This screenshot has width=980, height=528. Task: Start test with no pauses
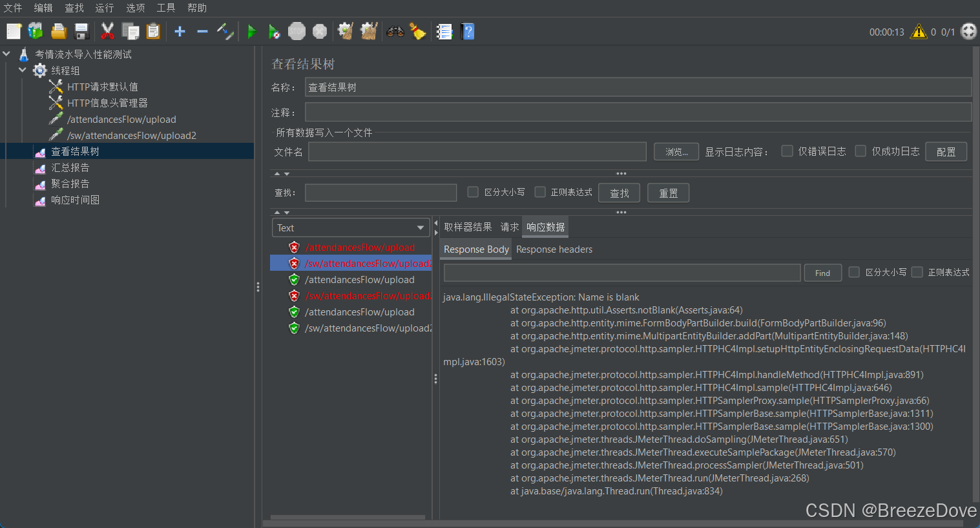pos(274,31)
